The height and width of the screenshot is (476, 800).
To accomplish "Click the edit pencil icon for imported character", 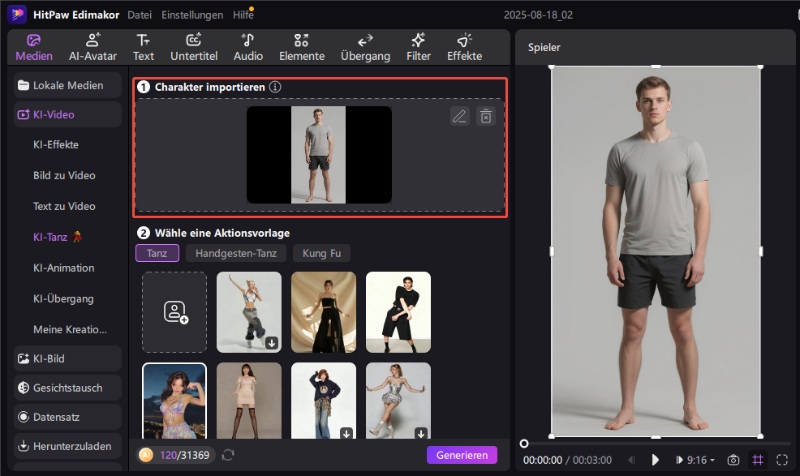I will tap(459, 116).
